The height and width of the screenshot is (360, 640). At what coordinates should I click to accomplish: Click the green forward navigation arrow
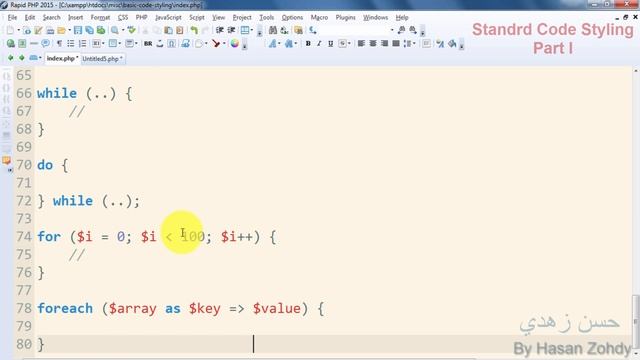point(22,58)
